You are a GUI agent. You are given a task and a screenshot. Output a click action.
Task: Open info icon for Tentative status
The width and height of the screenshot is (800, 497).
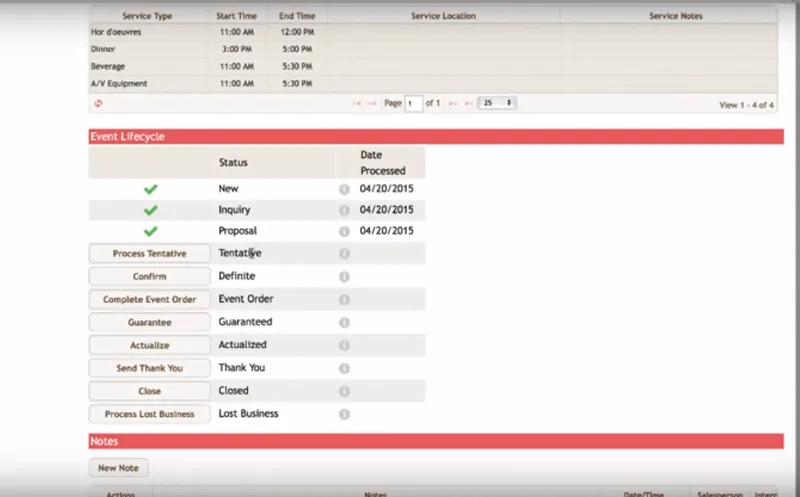(344, 254)
